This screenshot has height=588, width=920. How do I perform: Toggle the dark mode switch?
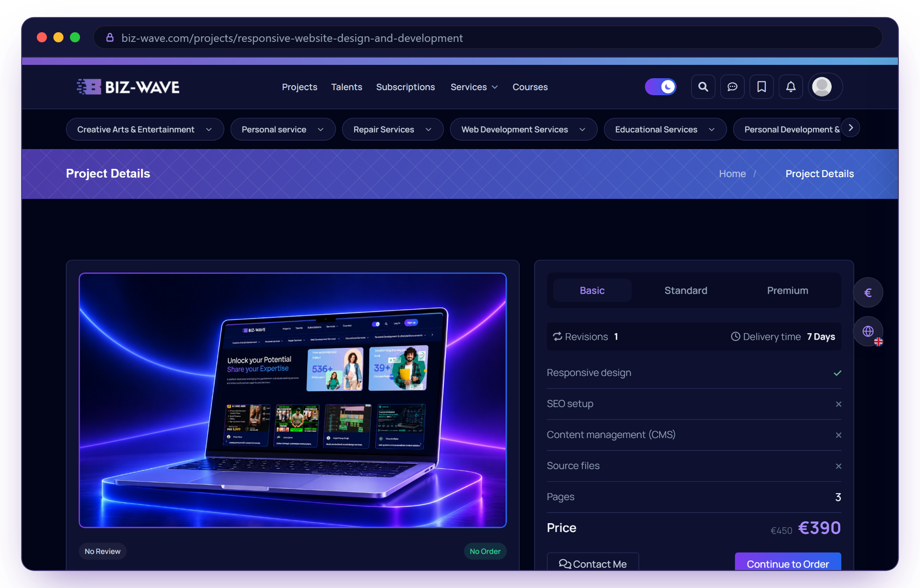661,86
